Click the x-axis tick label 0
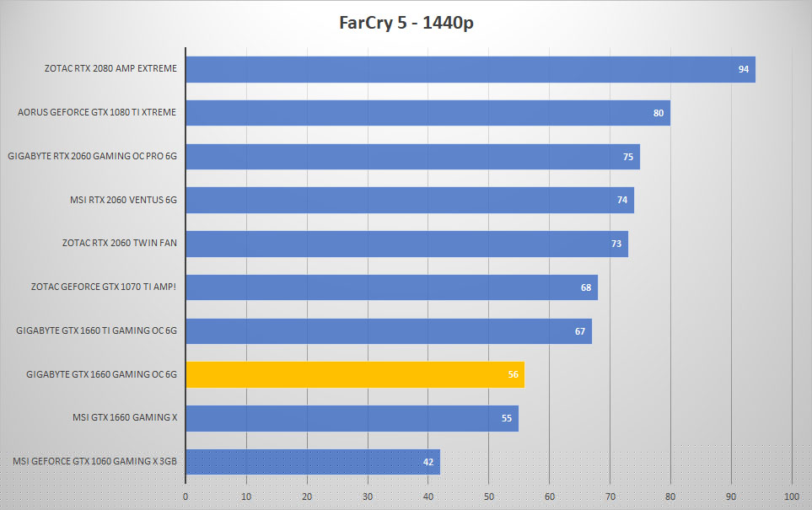This screenshot has height=510, width=812. coord(186,497)
